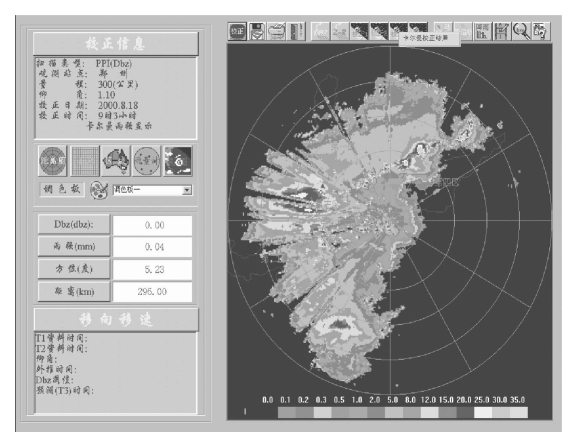The image size is (577, 432).
Task: Select the 卡尔曼校正结果 popup menu entry
Action: point(429,38)
